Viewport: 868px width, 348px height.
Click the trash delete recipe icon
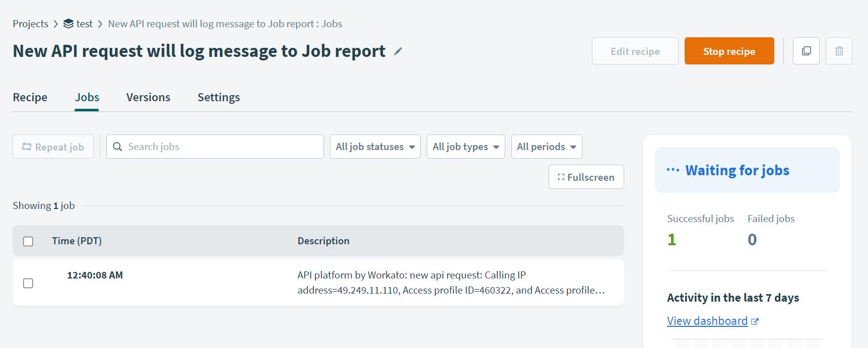click(x=839, y=51)
